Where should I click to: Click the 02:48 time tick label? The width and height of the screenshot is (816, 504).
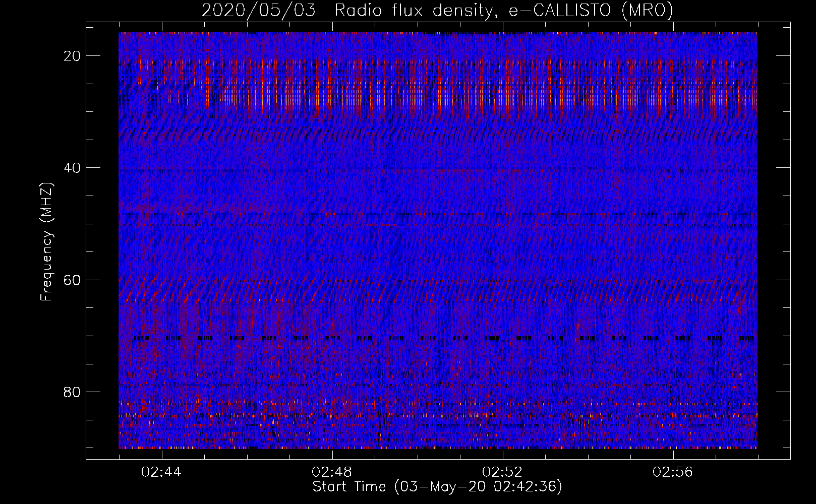332,472
